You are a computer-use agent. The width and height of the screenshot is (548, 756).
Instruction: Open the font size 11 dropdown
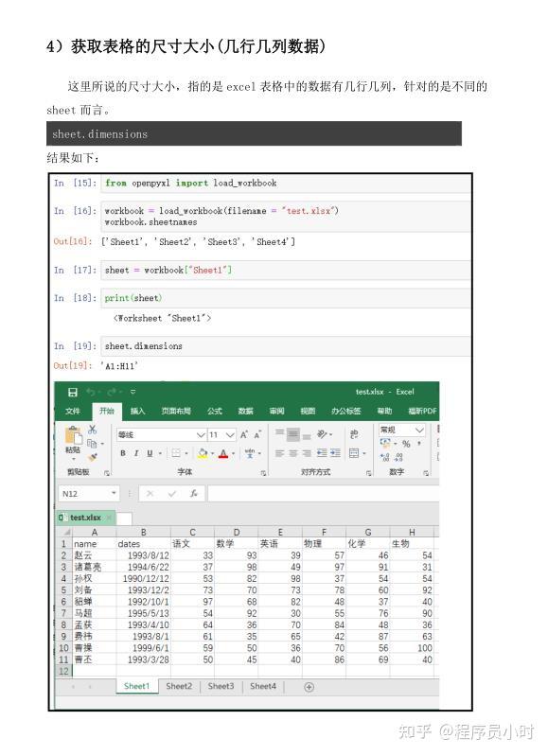point(221,435)
